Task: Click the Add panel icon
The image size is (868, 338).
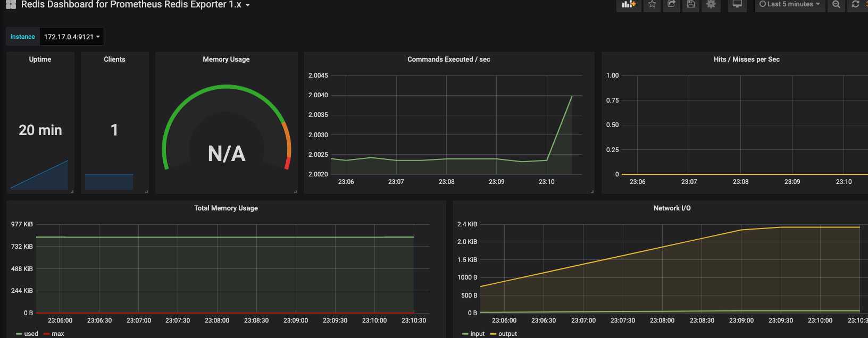Action: (x=629, y=5)
